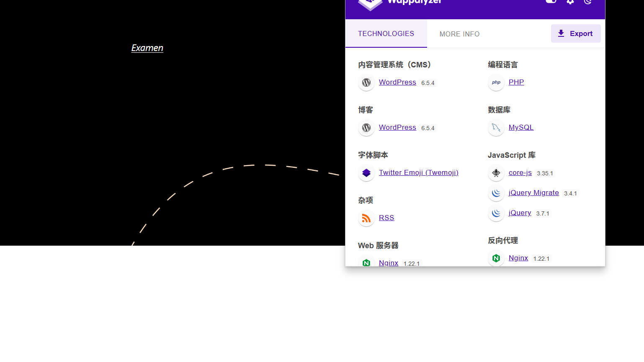Click the 编程语言 category heading
This screenshot has width=644, height=362.
coord(503,65)
